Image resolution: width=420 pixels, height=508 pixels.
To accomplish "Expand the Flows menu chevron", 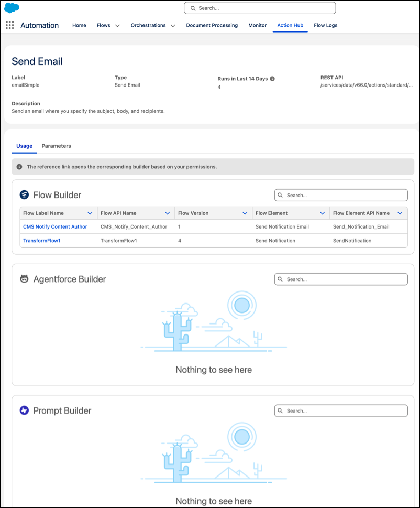I will click(x=117, y=26).
